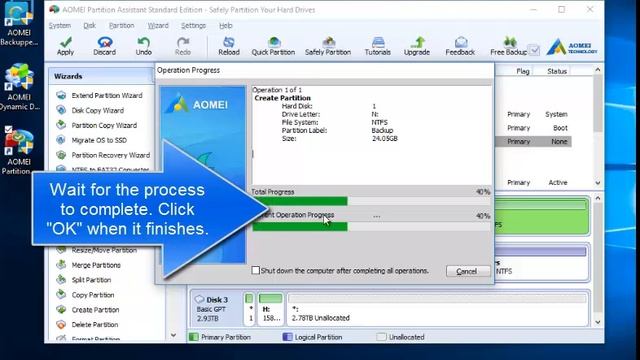The width and height of the screenshot is (640, 360).
Task: Select Split Partition operation
Action: (91, 280)
